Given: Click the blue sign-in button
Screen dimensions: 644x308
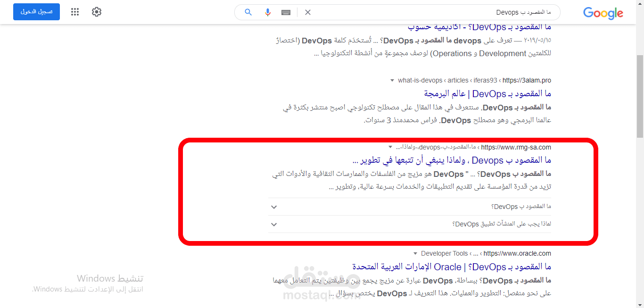Looking at the screenshot, I should coord(36,12).
